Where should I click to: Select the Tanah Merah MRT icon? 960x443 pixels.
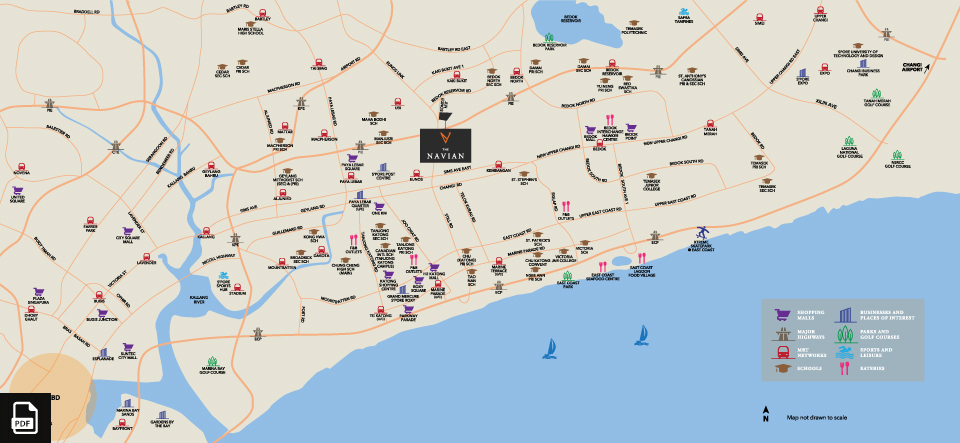(x=711, y=123)
